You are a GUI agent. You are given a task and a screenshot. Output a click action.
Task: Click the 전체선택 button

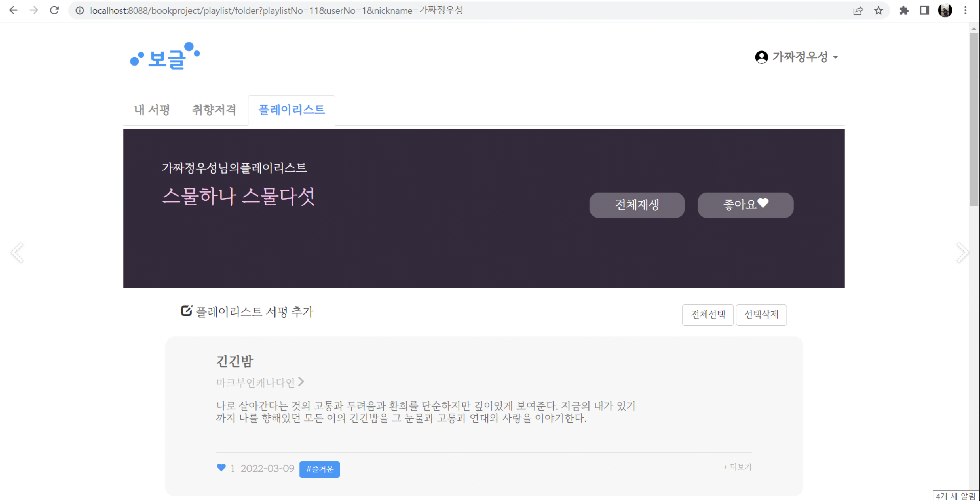pyautogui.click(x=707, y=314)
